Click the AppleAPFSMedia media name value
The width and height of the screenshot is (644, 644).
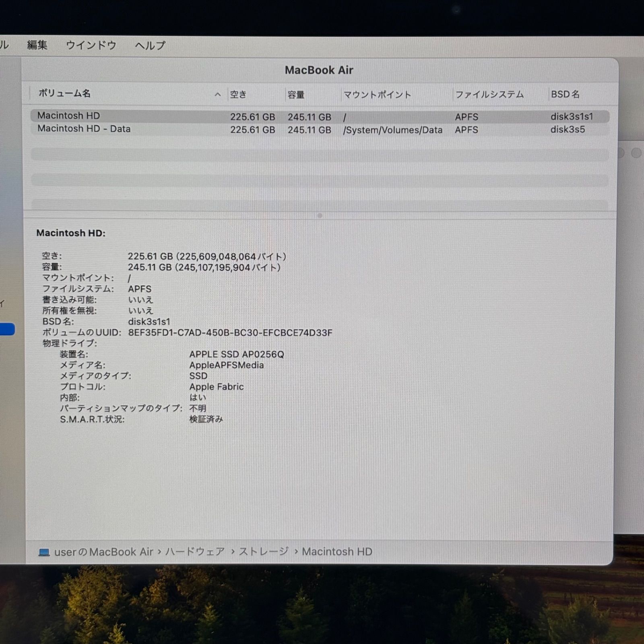227,365
